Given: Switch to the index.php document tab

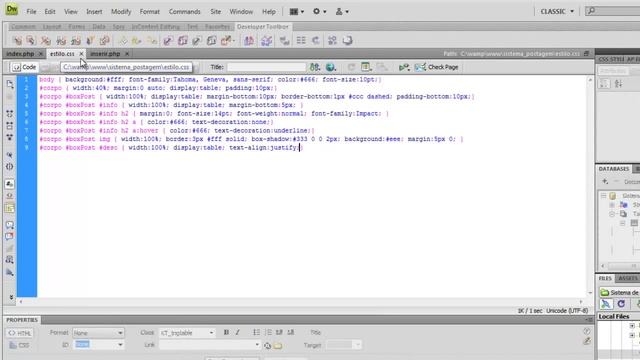Looking at the screenshot, I should pyautogui.click(x=20, y=54).
